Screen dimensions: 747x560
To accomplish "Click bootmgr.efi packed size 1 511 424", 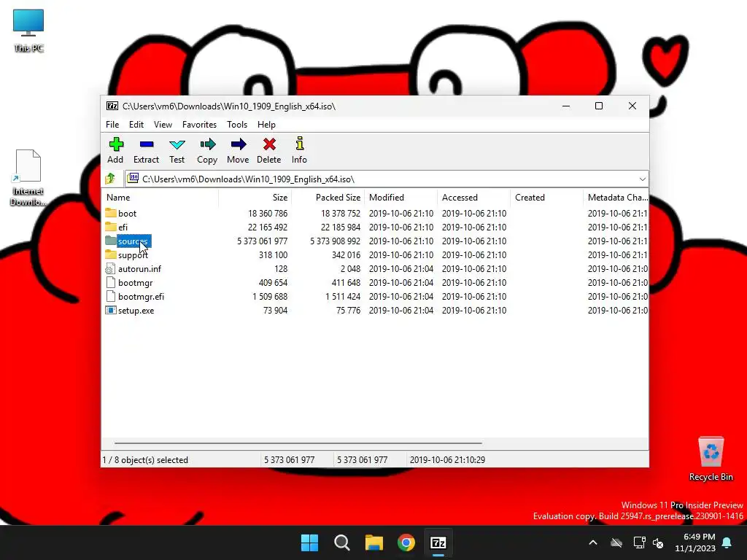I will click(x=343, y=296).
